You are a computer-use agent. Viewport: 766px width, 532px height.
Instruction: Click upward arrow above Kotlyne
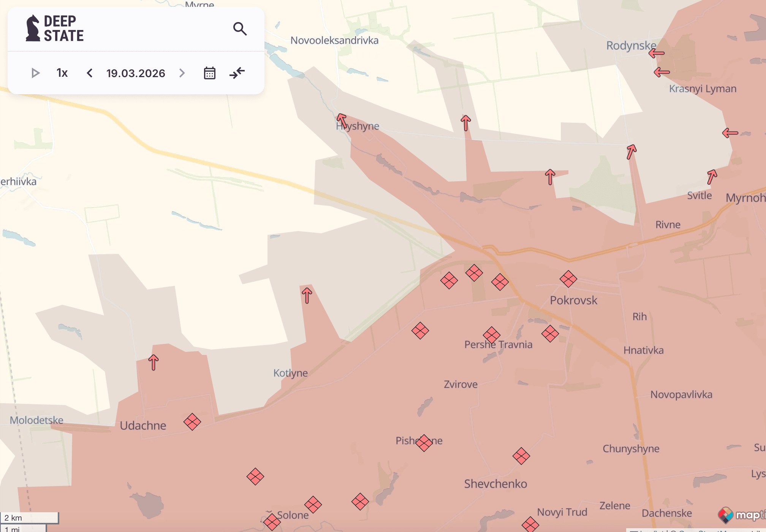pyautogui.click(x=307, y=295)
